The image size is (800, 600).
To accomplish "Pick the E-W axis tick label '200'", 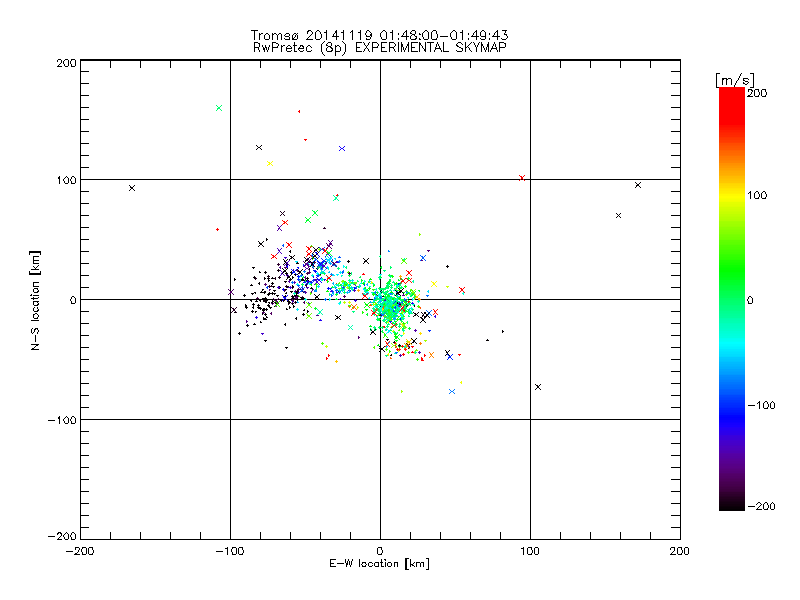I will (x=680, y=551).
